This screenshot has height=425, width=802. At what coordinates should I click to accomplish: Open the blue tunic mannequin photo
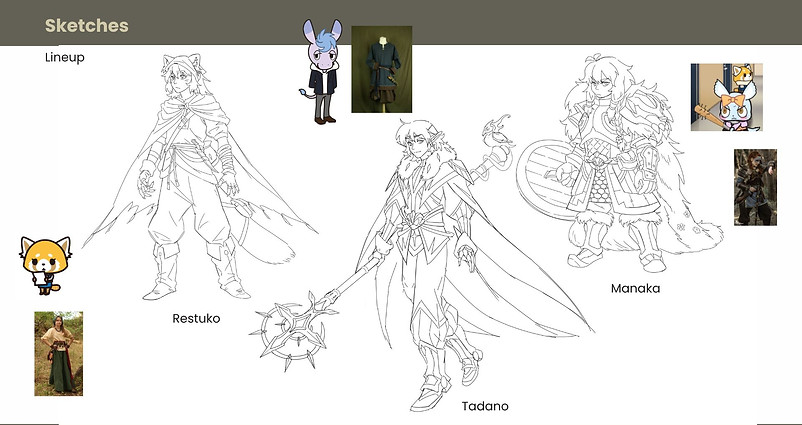pos(382,69)
